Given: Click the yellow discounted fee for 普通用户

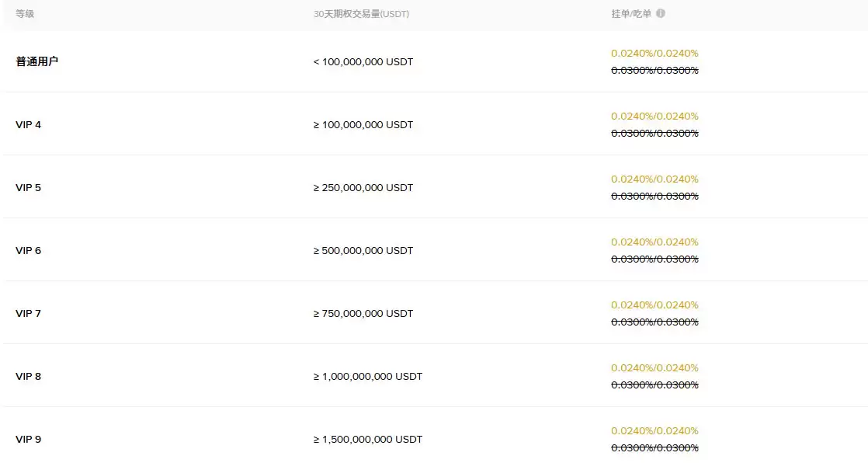Looking at the screenshot, I should click(654, 53).
